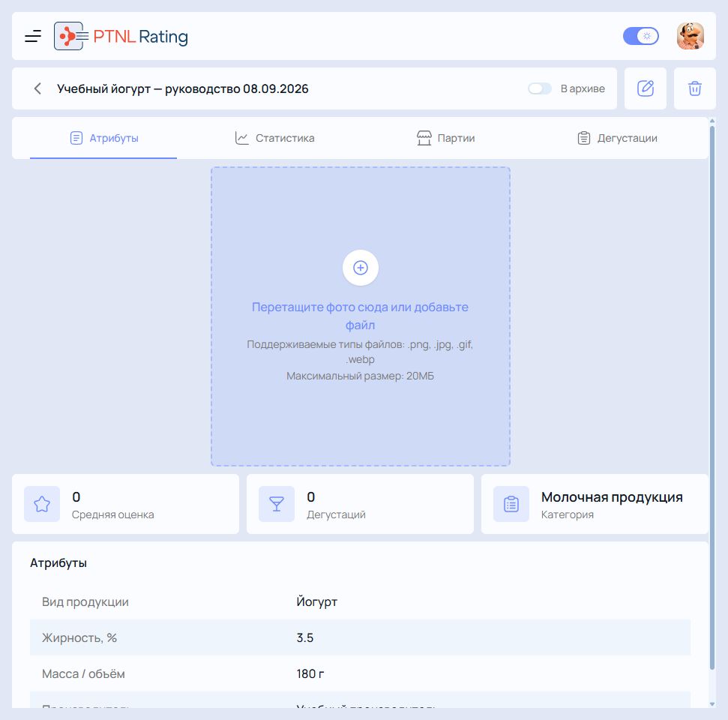Screen dimensions: 728x720
Task: Open the Партии tab
Action: [445, 138]
